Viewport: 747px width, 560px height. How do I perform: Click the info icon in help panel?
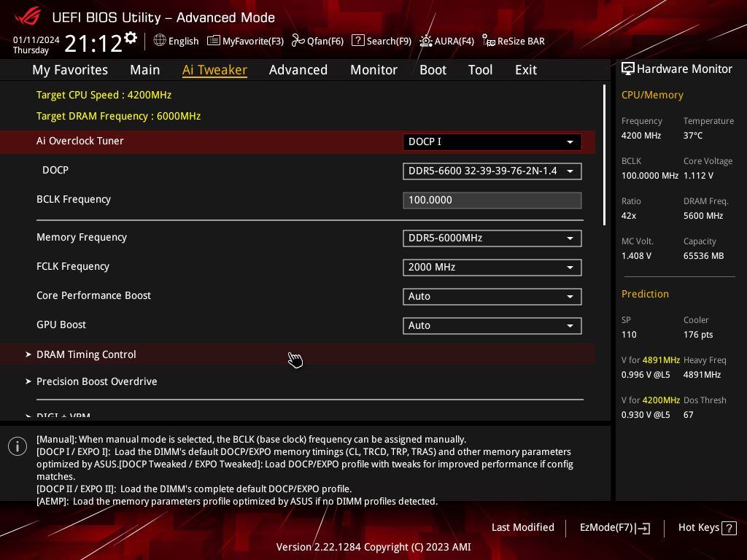pos(18,446)
